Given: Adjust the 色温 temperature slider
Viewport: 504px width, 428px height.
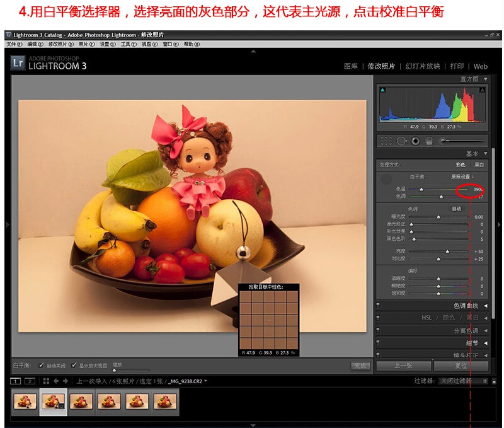Looking at the screenshot, I should 421,189.
